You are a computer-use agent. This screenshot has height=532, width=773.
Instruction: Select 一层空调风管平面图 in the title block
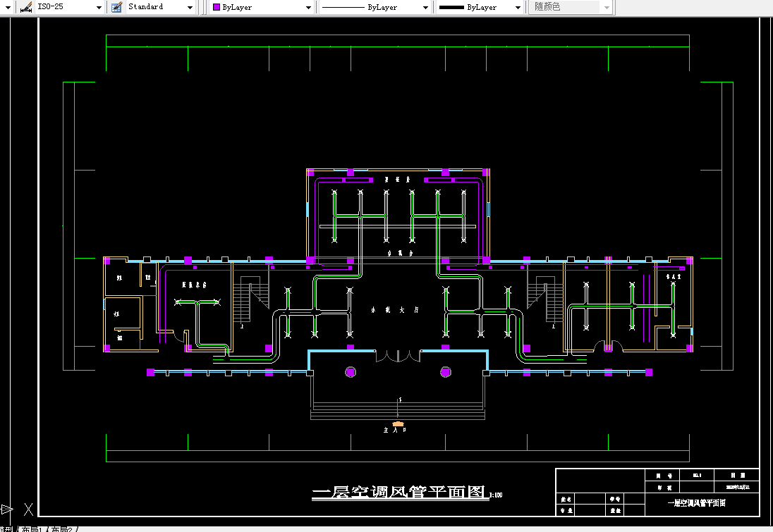(696, 503)
